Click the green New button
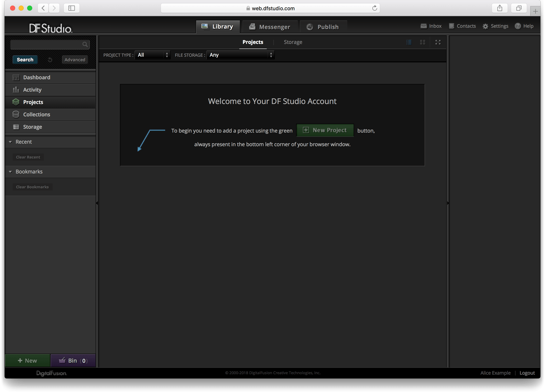This screenshot has height=392, width=545. (28, 360)
